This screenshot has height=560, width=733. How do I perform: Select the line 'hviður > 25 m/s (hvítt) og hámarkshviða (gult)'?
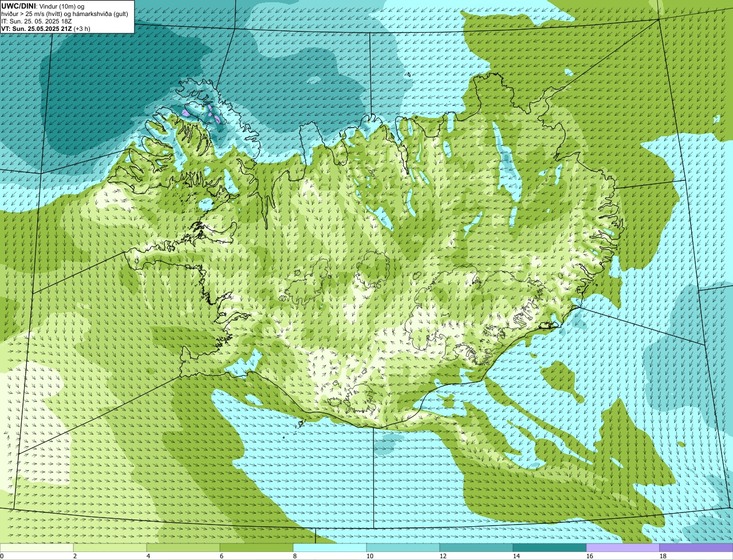click(66, 13)
